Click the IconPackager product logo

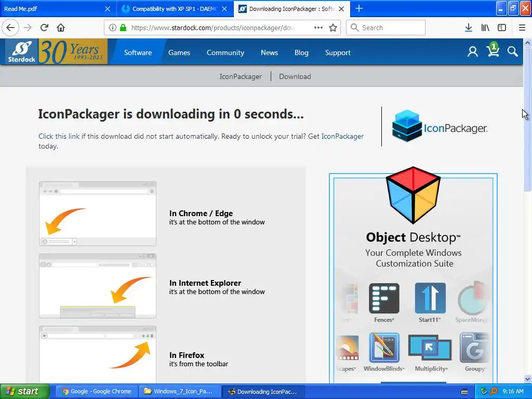(x=440, y=126)
